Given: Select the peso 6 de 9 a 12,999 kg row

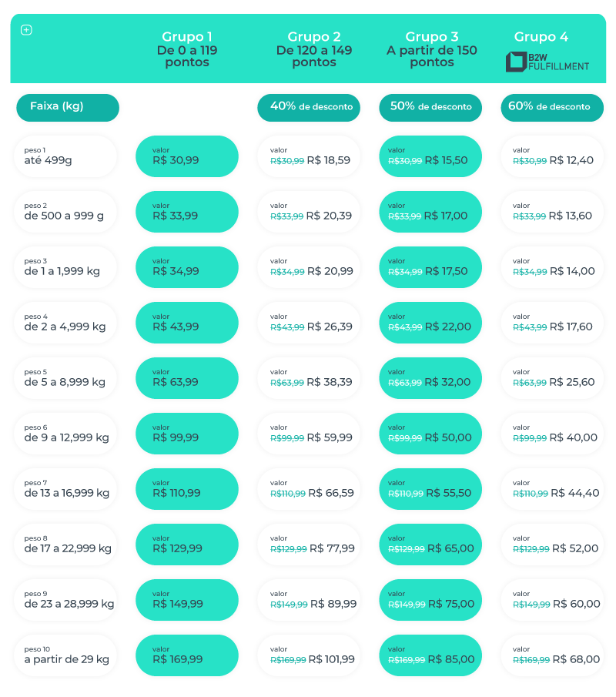Looking at the screenshot, I should [x=65, y=434].
